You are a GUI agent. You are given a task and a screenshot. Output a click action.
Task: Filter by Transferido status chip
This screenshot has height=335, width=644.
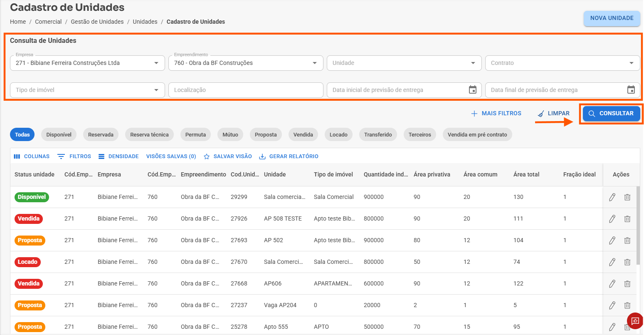tap(378, 135)
